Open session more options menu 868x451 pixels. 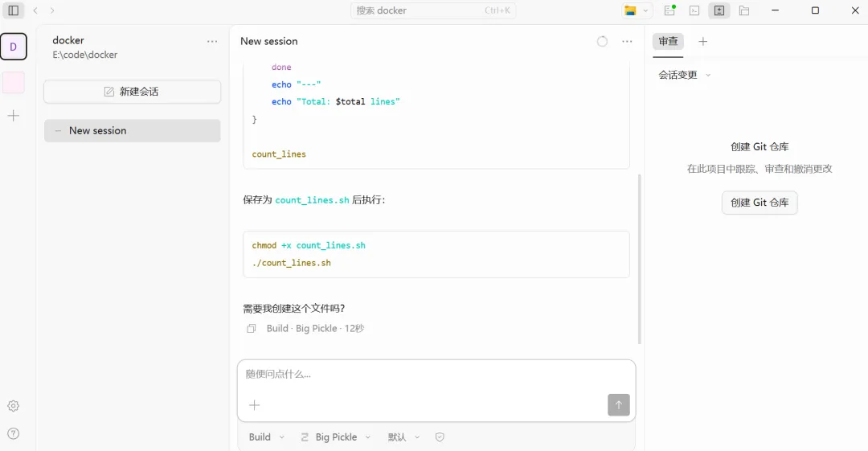[627, 42]
